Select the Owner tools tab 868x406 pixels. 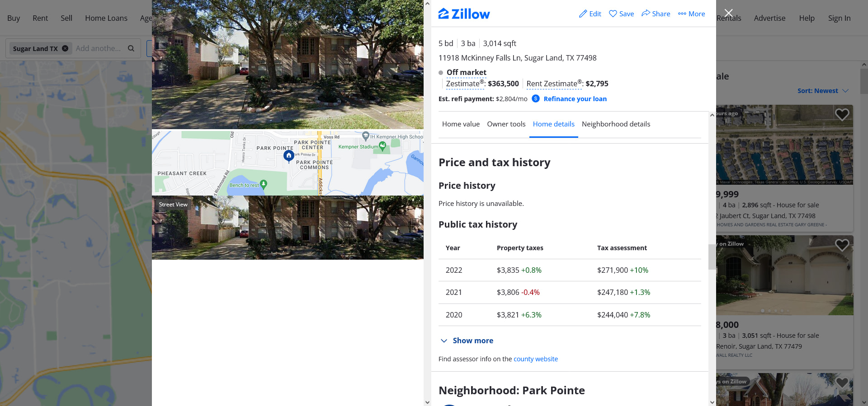coord(506,124)
